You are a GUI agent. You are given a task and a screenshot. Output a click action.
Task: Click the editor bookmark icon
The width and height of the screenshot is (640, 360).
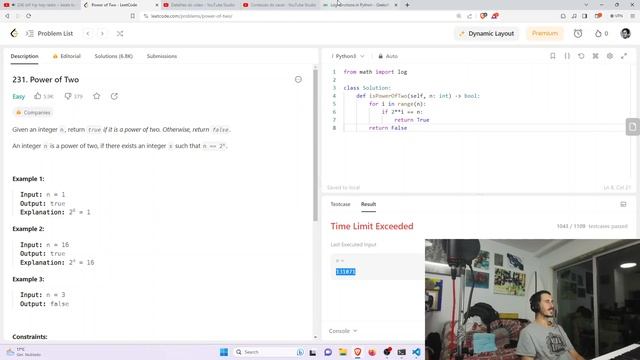(553, 56)
